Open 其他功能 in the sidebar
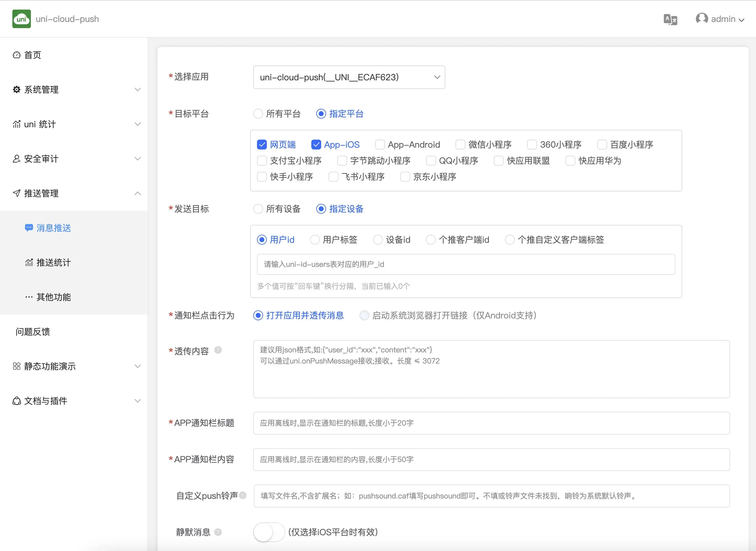Image resolution: width=756 pixels, height=551 pixels. pos(53,297)
